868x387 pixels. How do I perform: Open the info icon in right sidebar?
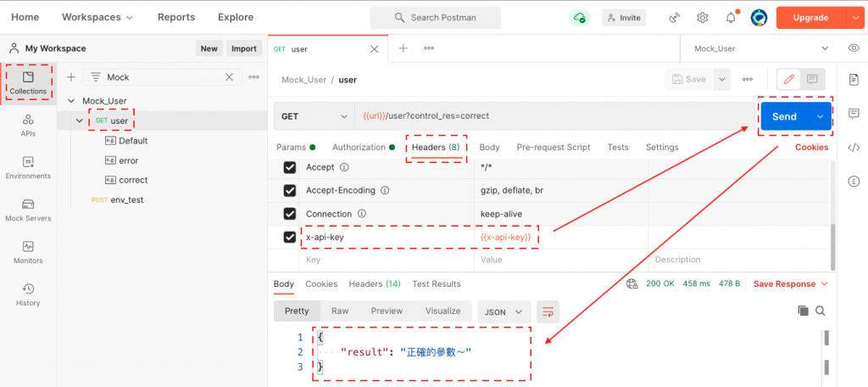pos(854,181)
